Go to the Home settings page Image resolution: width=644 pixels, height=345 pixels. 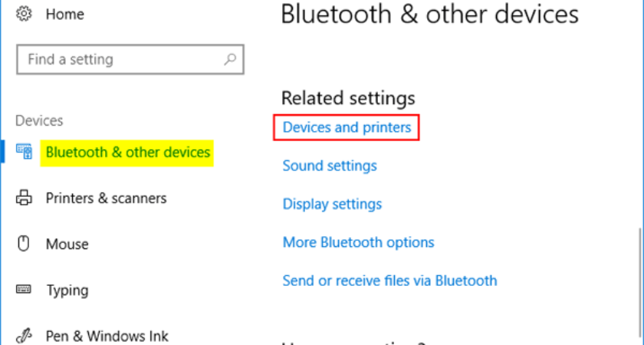(64, 15)
